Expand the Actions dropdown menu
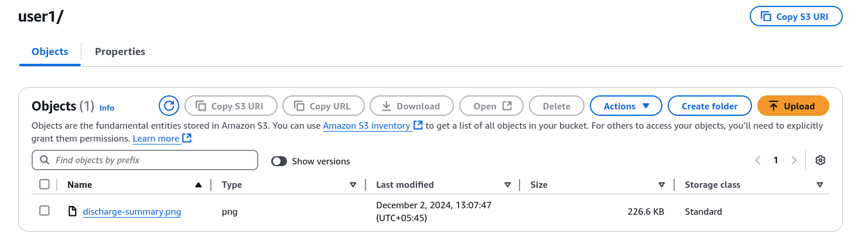 tap(626, 106)
